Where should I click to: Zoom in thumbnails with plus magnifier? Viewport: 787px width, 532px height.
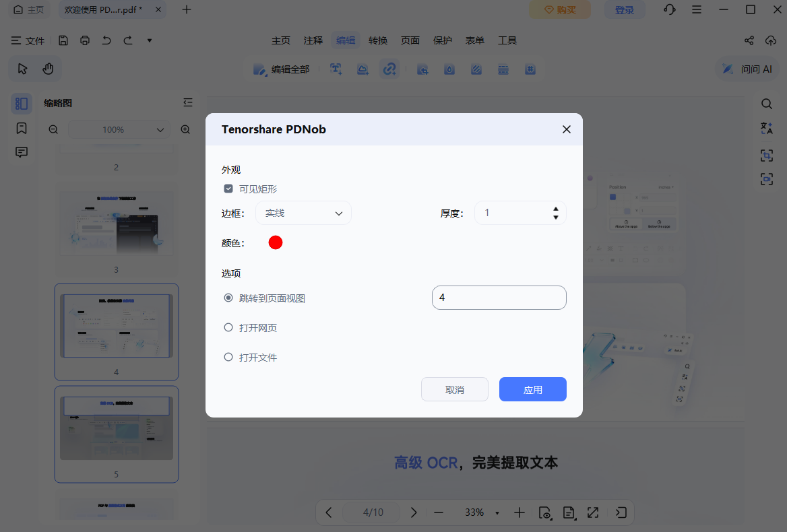point(185,129)
